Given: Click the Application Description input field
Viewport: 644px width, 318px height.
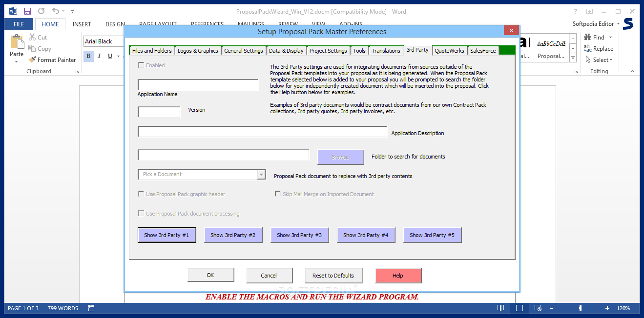Looking at the screenshot, I should pos(263,131).
